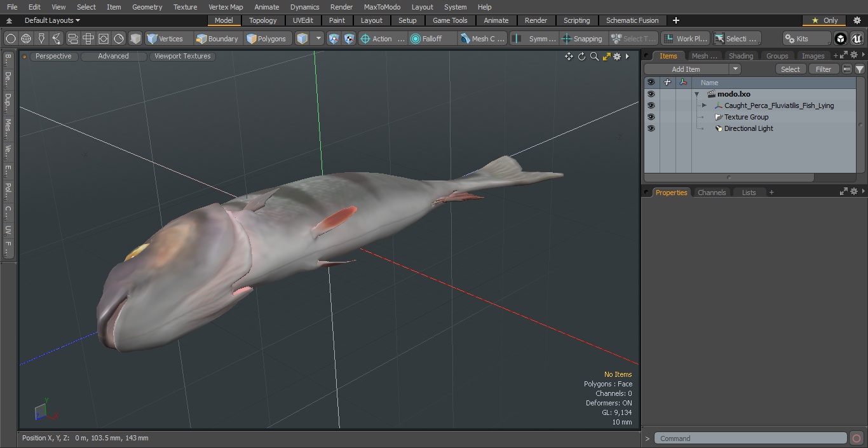
Task: Click the viewport zoom magnifier icon
Action: [594, 57]
